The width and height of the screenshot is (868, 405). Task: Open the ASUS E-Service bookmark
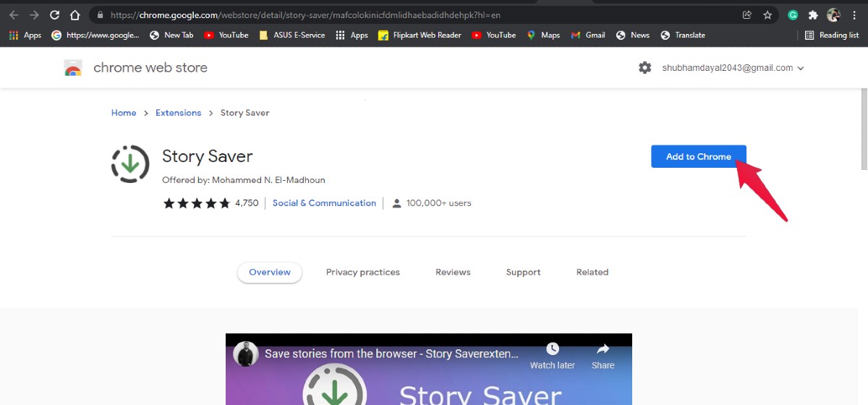(292, 35)
